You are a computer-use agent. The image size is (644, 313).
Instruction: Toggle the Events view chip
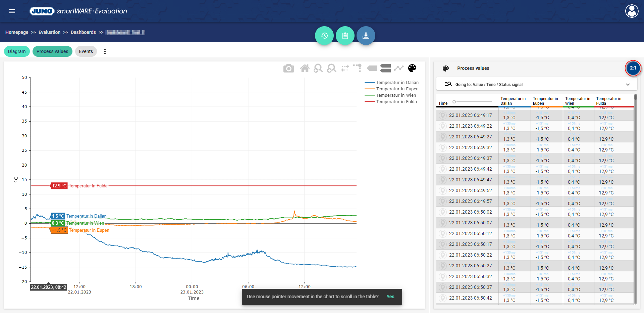pyautogui.click(x=86, y=51)
